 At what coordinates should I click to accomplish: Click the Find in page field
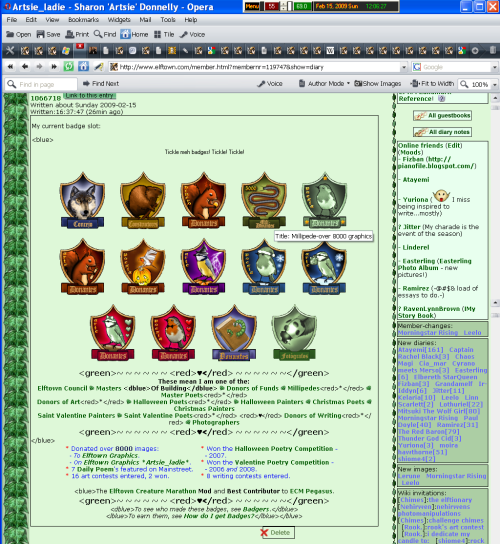point(41,84)
